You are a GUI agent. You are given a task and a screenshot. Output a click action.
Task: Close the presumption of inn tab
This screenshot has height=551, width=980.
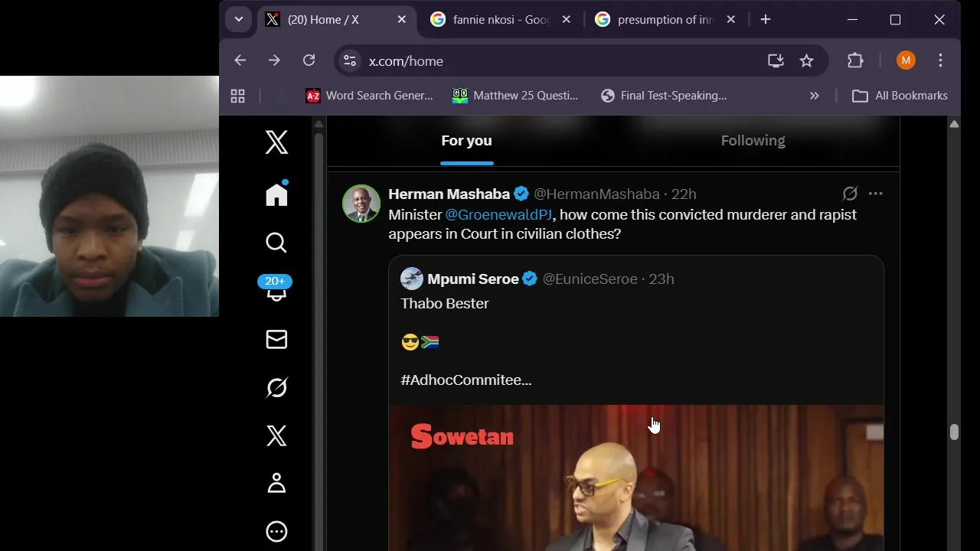tap(731, 20)
